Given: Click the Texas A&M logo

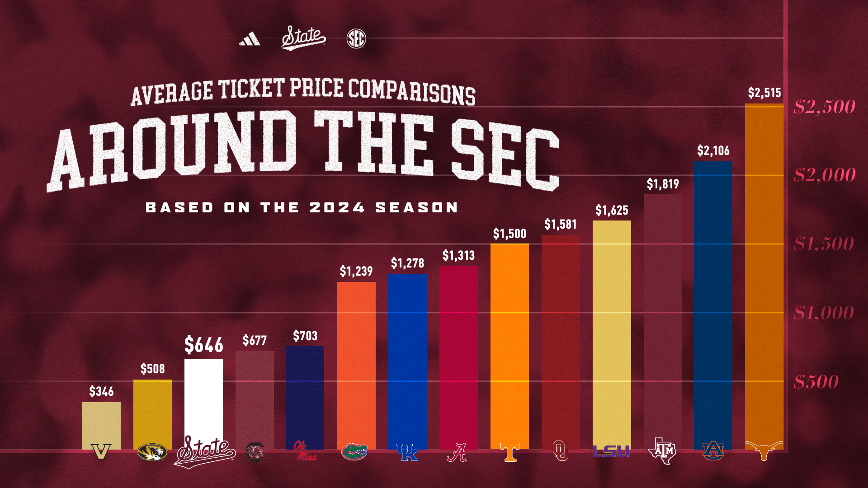Looking at the screenshot, I should [x=662, y=451].
